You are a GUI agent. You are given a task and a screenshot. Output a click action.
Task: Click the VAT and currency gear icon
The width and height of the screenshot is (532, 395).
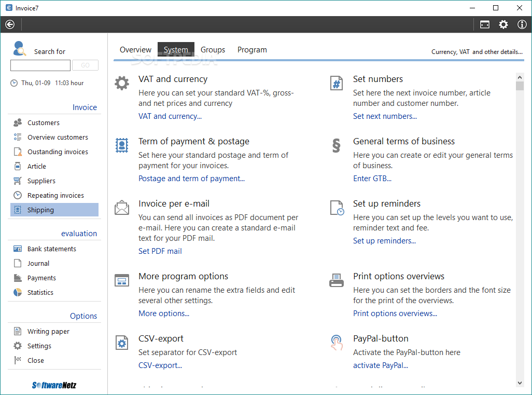tap(121, 83)
